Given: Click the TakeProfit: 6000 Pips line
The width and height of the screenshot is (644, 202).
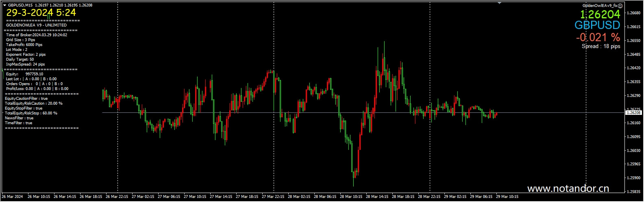Looking at the screenshot, I should [x=24, y=45].
